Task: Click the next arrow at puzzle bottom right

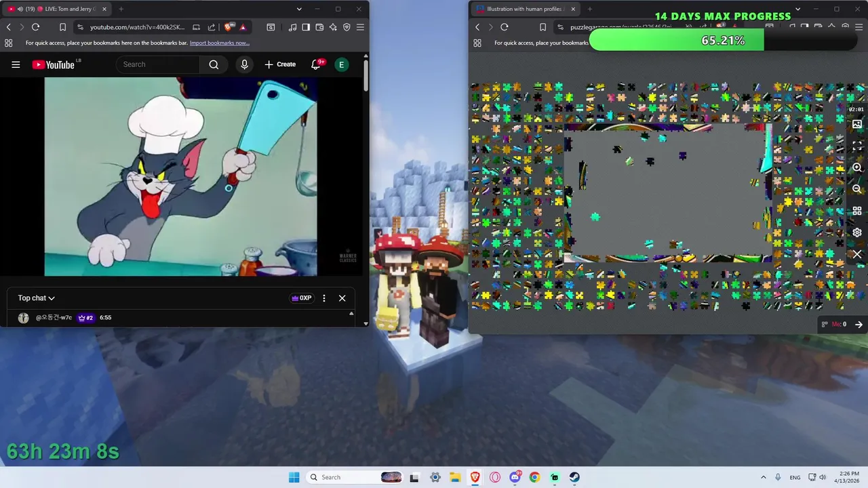Action: (859, 325)
